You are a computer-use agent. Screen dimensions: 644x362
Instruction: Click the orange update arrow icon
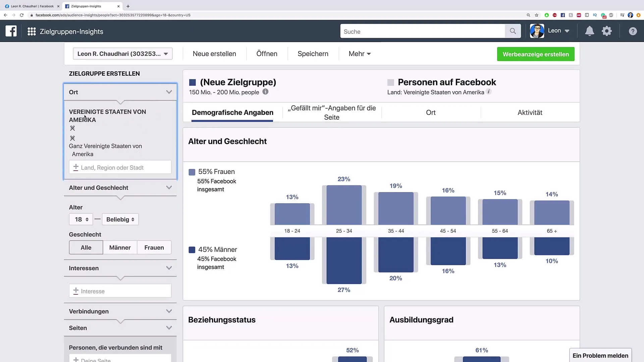638,15
